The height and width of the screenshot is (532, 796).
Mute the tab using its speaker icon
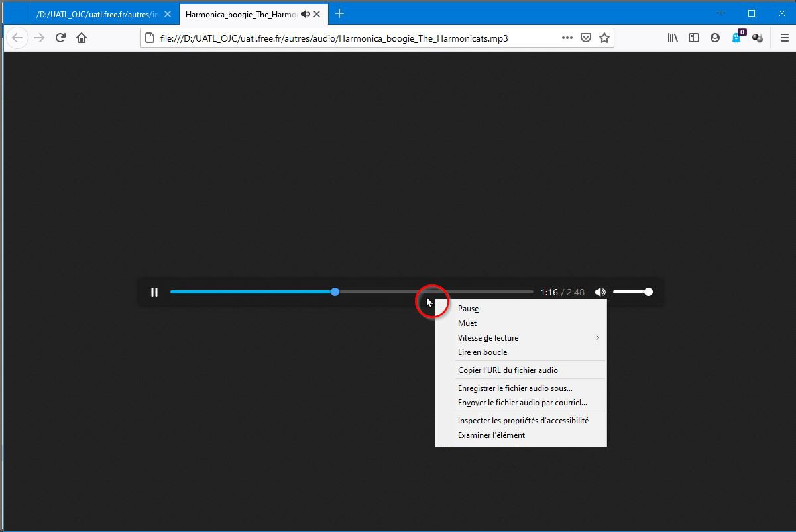305,14
